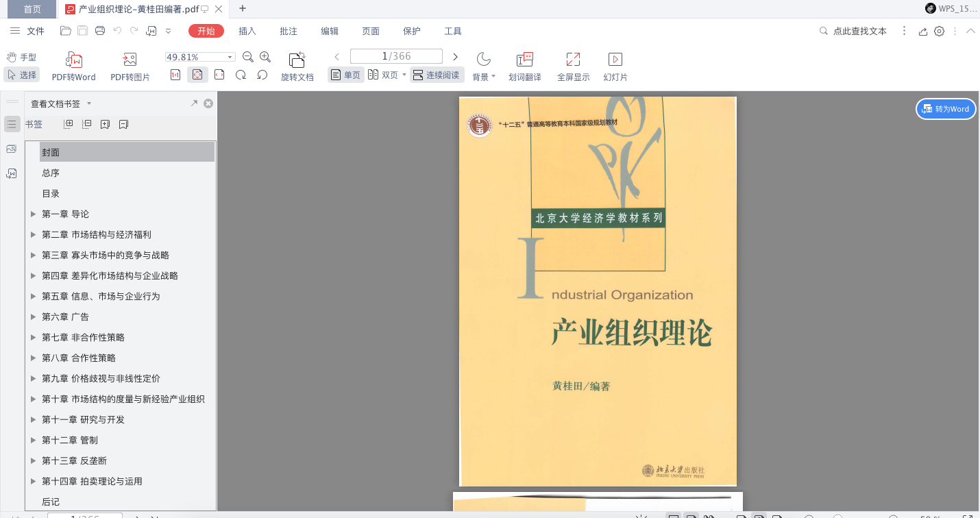Collapse all bookmarks in the panel
The height and width of the screenshot is (518, 980).
(86, 124)
